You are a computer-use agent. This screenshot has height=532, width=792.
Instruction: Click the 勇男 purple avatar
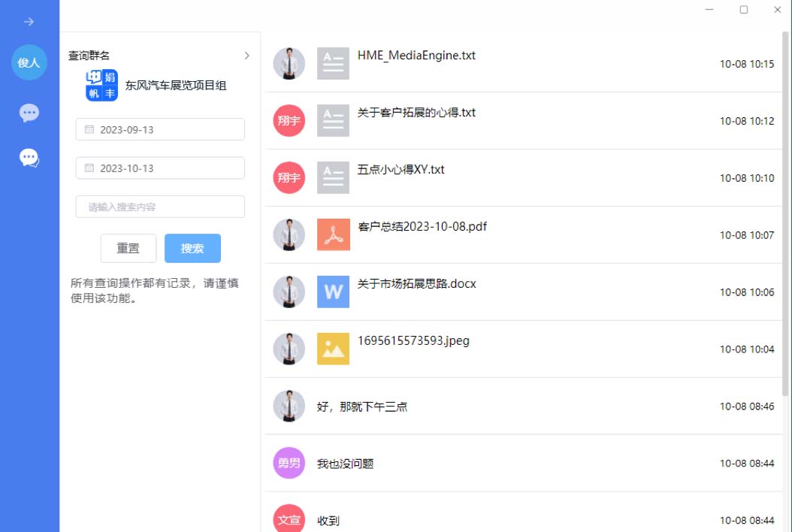[289, 463]
